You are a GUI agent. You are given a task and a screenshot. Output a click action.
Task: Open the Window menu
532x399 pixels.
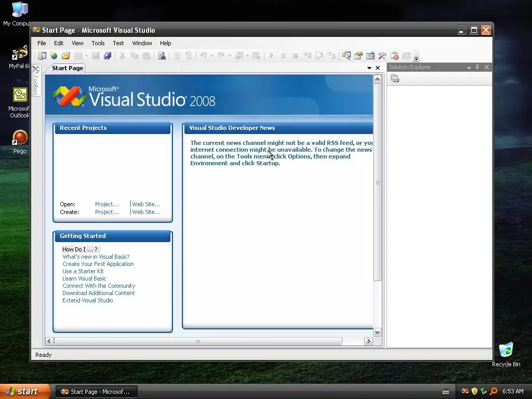(x=142, y=43)
